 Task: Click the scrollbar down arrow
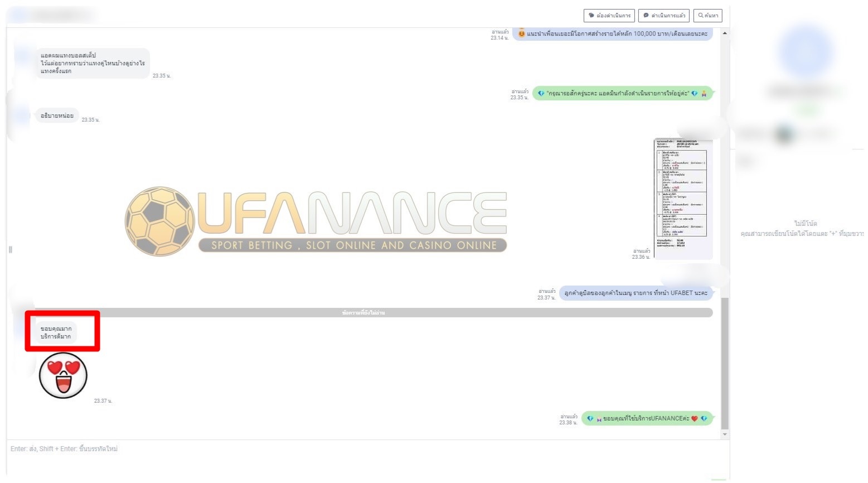[724, 434]
